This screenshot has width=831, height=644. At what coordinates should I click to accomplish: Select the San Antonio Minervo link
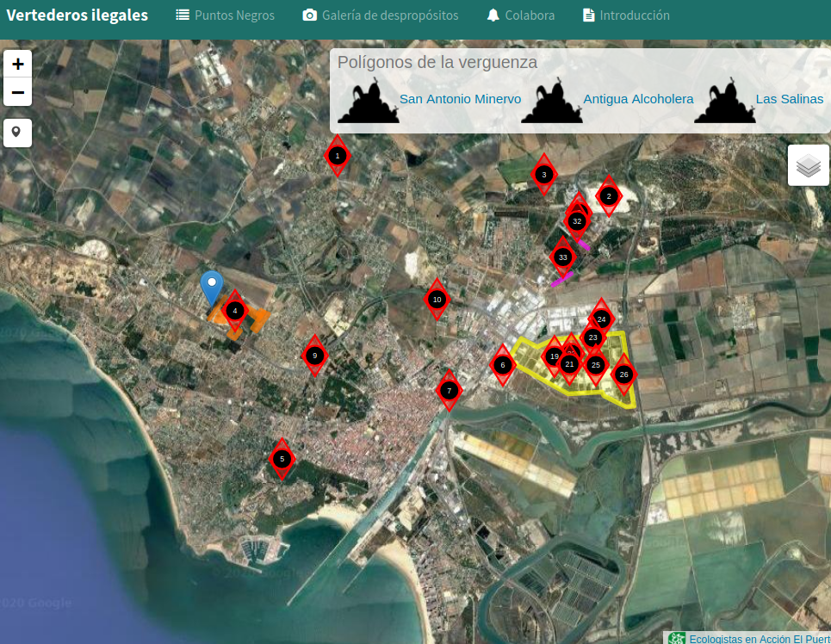460,99
